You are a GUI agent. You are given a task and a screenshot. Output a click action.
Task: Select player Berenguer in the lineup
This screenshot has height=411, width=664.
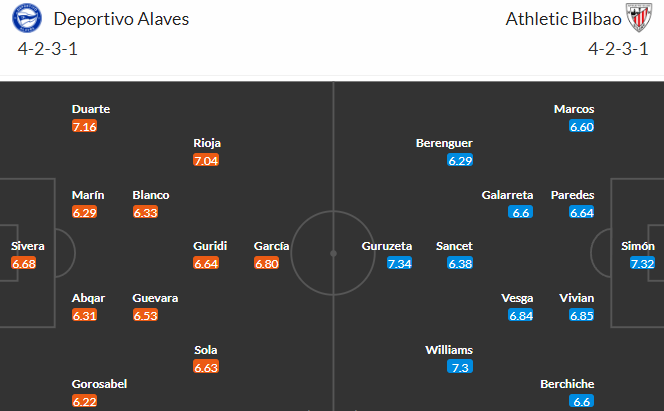coord(444,143)
